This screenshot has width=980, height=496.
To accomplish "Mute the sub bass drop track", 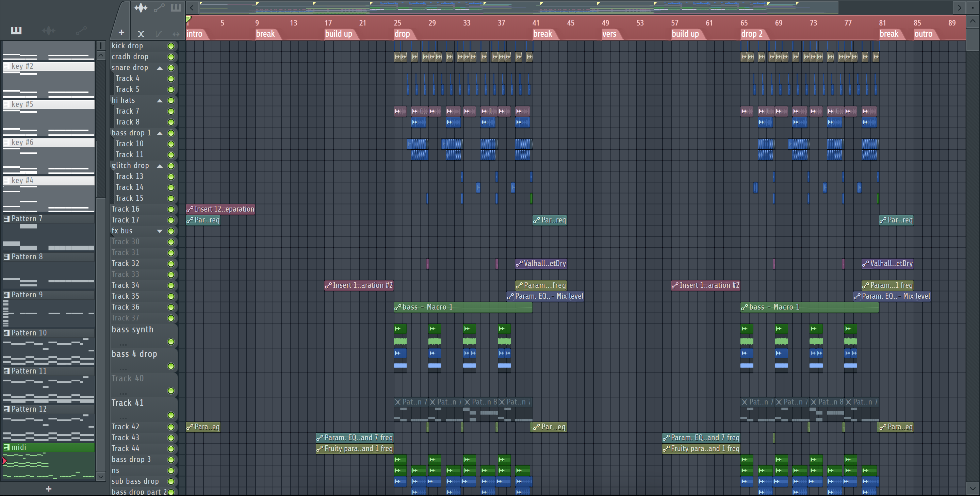I will 171,482.
